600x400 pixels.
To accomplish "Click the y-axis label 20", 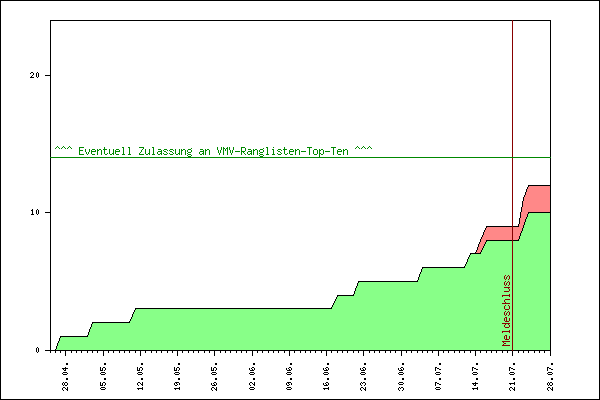I will pos(34,75).
